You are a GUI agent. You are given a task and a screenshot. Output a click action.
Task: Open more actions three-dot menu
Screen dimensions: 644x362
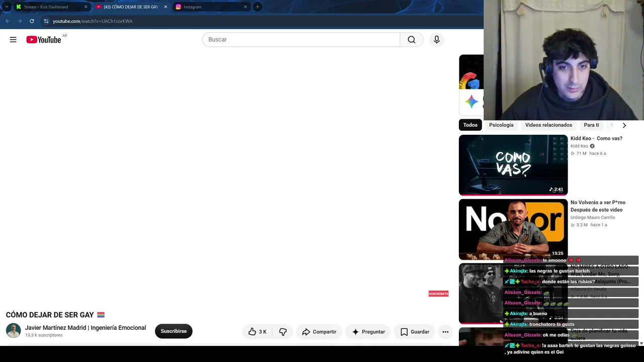[x=445, y=332]
